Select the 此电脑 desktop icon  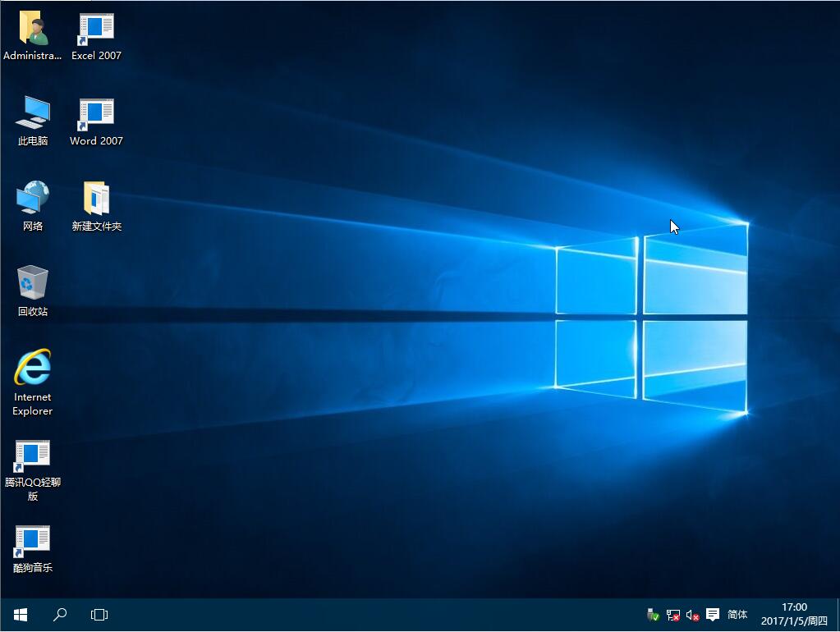pos(33,121)
